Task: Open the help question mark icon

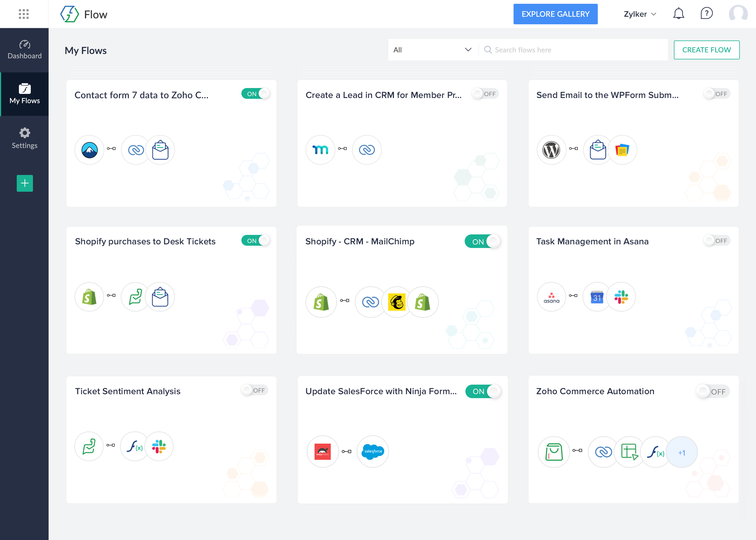Action: (707, 13)
